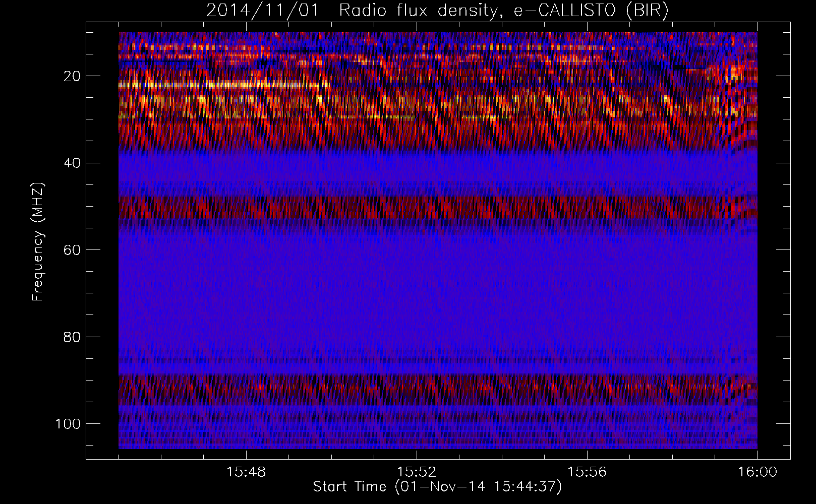Click the plot title "Radio flux density, e-CALLISTO (BIR)"
This screenshot has width=816, height=504.
click(x=504, y=11)
